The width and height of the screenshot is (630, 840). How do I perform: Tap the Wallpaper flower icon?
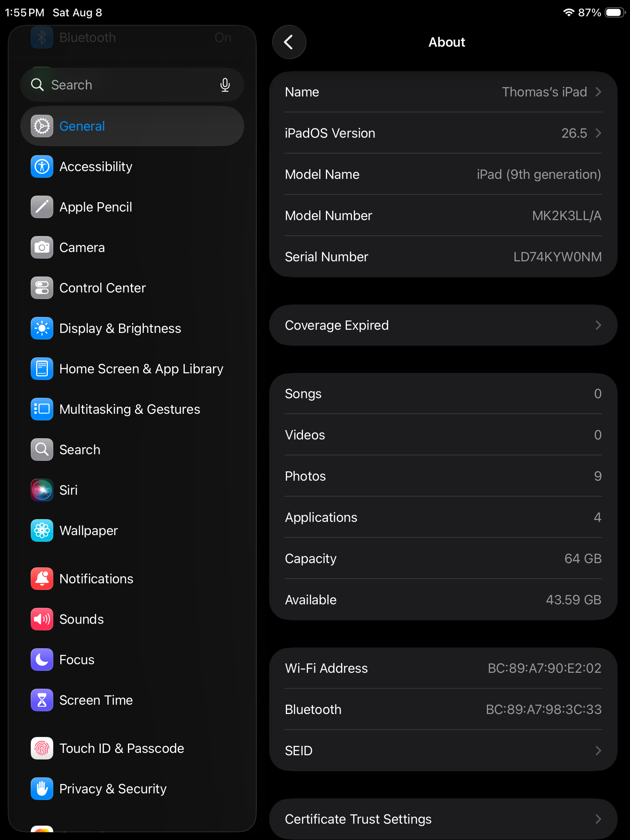pos(42,530)
